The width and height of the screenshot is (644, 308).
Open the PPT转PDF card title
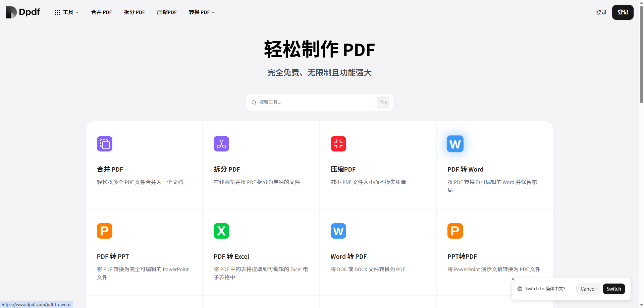pyautogui.click(x=462, y=256)
